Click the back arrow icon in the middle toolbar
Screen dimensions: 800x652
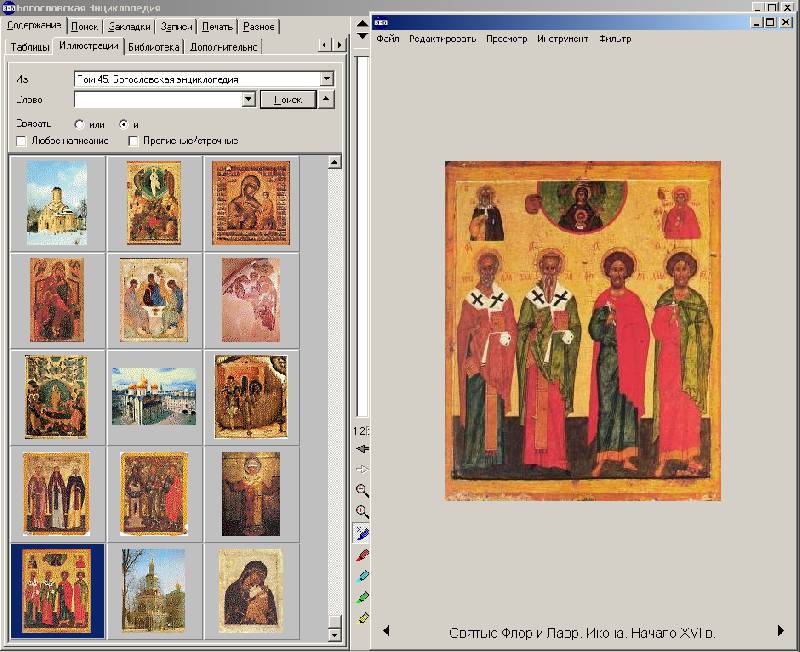coord(362,449)
